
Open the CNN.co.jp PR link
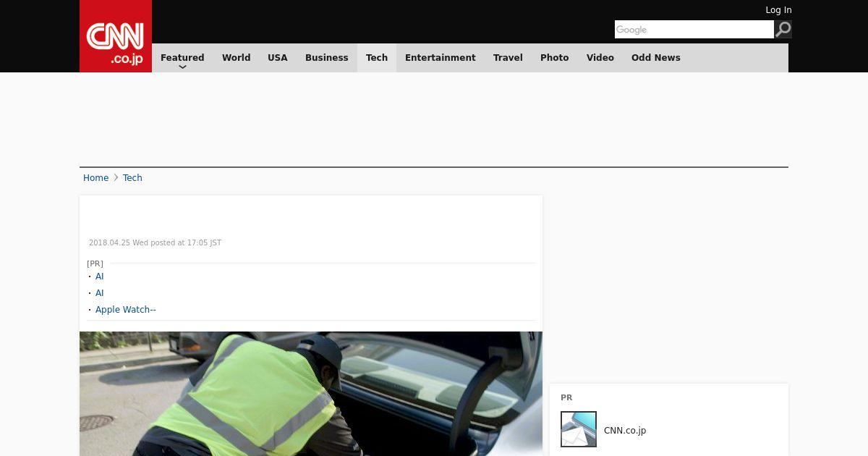pyautogui.click(x=625, y=431)
